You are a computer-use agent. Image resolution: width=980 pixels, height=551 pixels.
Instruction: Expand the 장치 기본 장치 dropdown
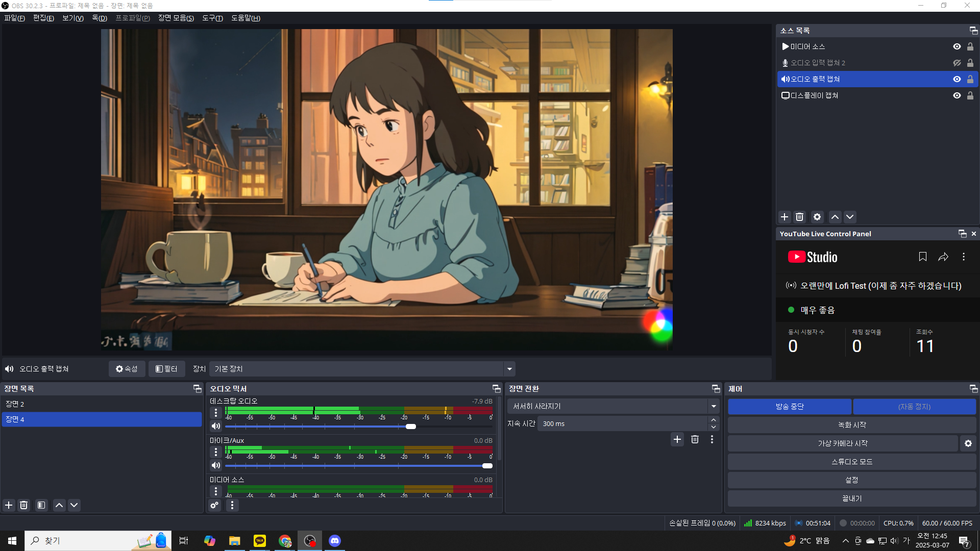click(x=509, y=369)
